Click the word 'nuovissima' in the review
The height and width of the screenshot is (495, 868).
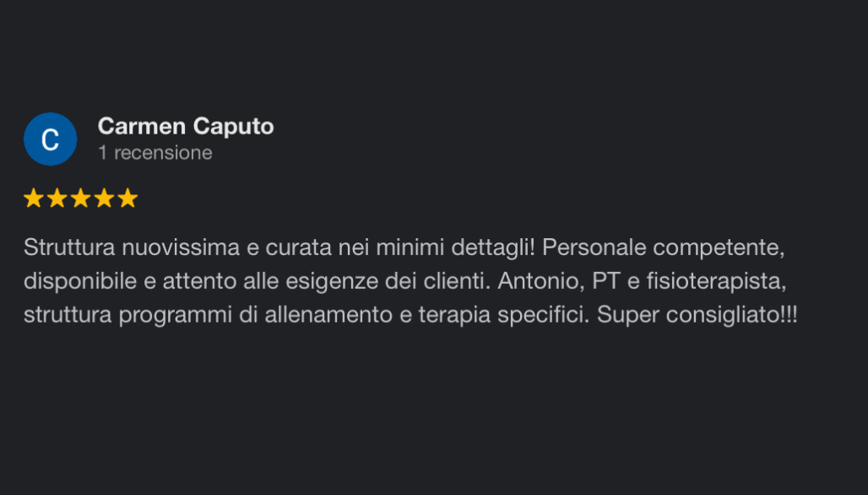[x=181, y=247]
